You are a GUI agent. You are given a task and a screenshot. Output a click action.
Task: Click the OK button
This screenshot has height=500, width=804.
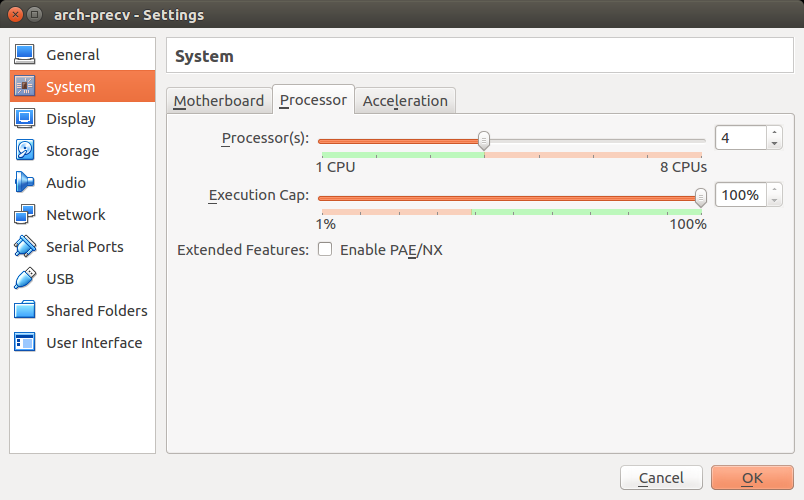coord(752,478)
